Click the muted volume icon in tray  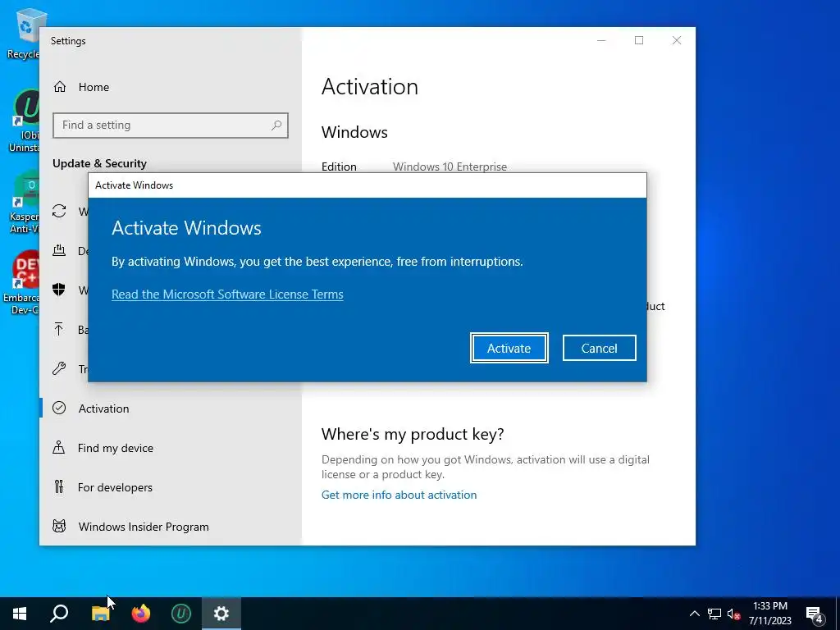point(733,614)
